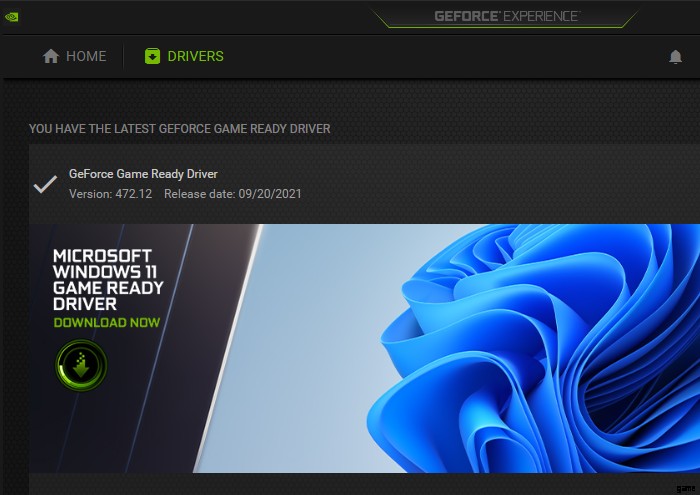
Task: Click the NVIDIA logo icon
Action: click(12, 17)
